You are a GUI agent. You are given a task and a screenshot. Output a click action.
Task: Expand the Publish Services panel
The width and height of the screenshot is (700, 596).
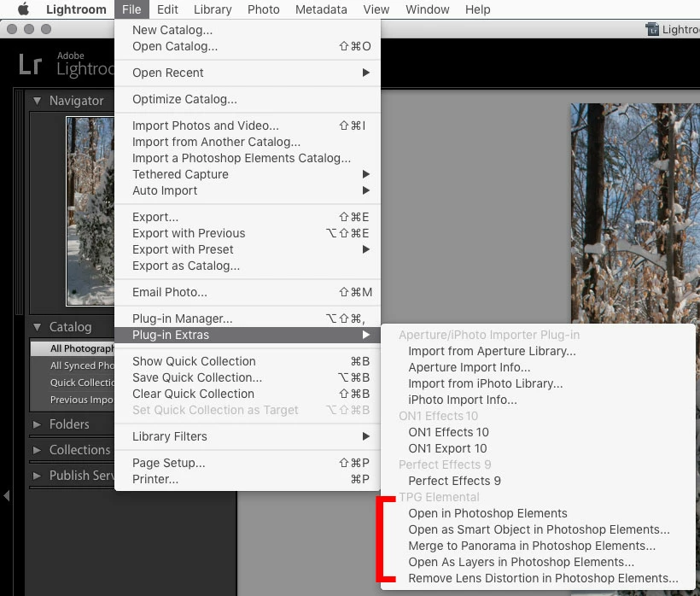pos(37,476)
